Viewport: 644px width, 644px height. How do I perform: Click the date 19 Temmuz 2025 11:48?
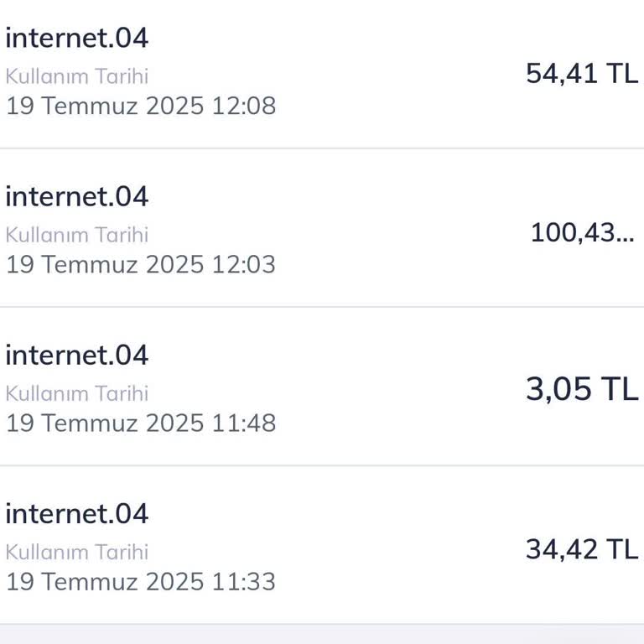141,423
